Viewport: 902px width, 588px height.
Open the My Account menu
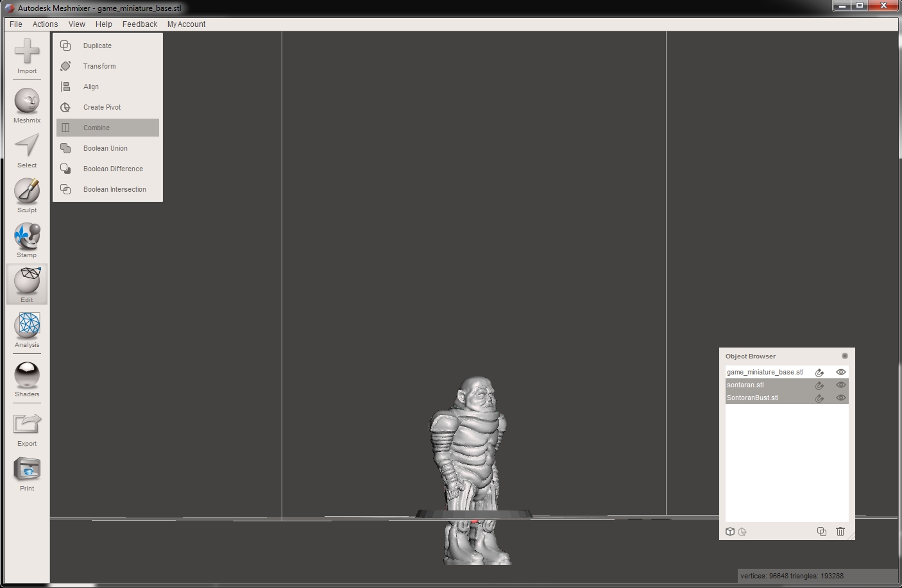tap(186, 24)
